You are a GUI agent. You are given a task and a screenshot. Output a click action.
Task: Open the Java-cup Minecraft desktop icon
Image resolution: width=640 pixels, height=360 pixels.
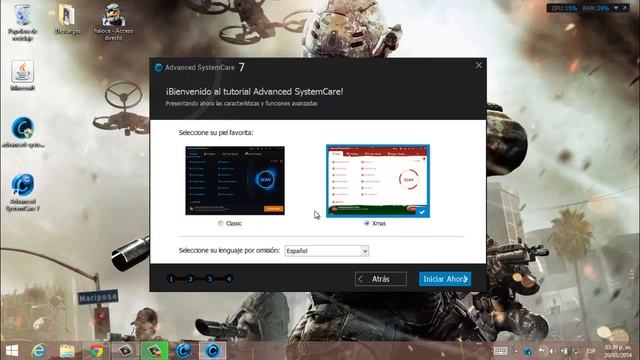pos(22,76)
